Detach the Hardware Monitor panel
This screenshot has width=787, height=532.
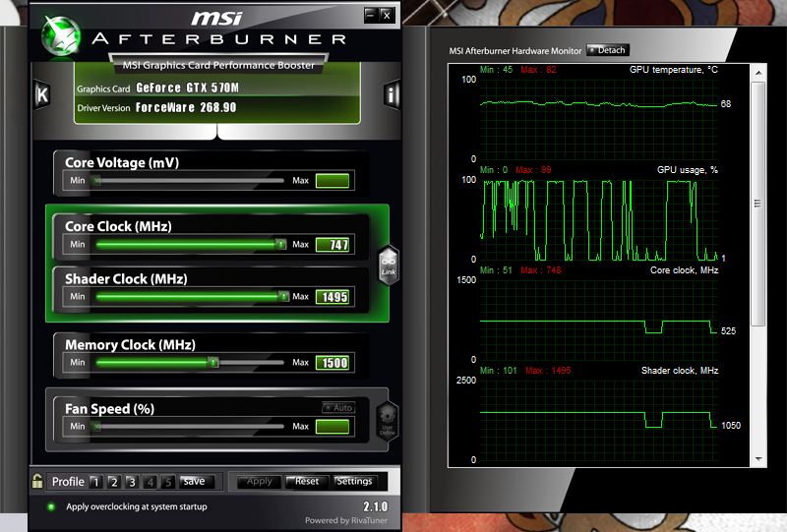(608, 50)
